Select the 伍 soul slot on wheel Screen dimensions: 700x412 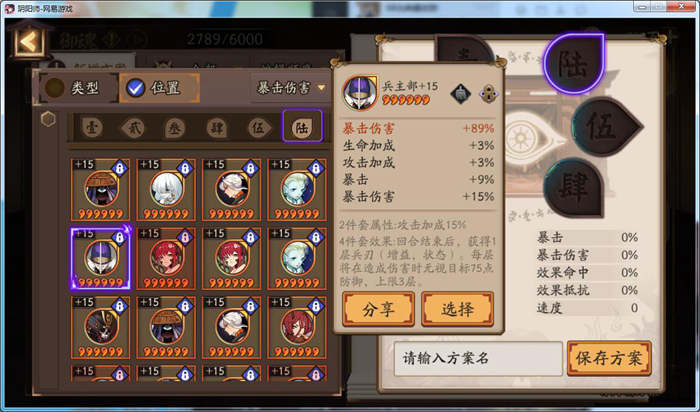[x=607, y=127]
